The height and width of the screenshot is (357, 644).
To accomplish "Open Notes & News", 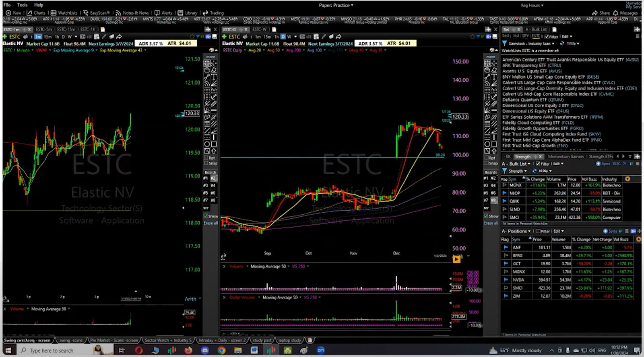I will click(132, 13).
